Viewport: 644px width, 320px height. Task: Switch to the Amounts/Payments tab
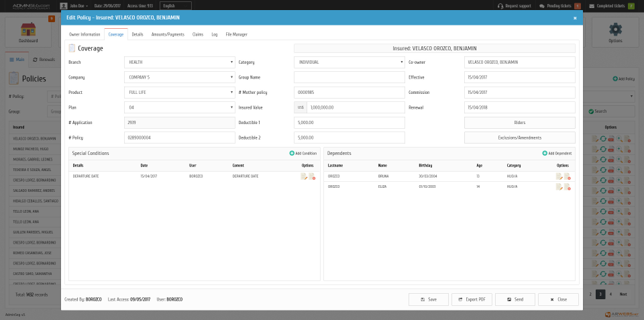(x=168, y=34)
